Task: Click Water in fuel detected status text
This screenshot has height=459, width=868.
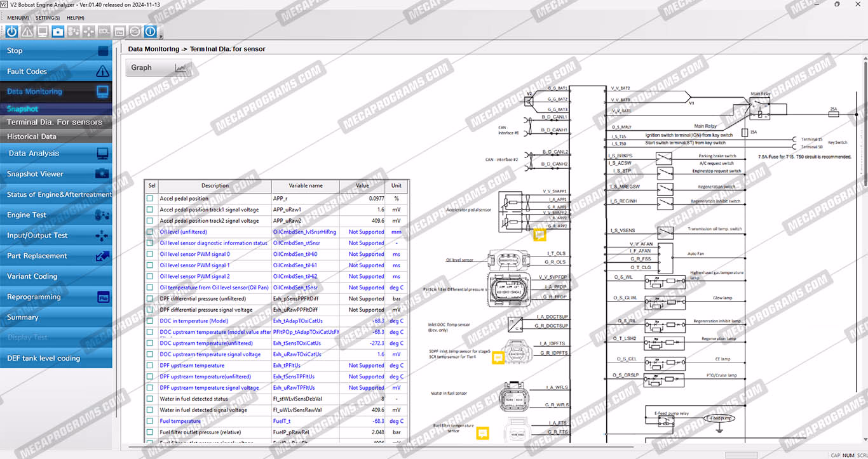Action: [194, 399]
